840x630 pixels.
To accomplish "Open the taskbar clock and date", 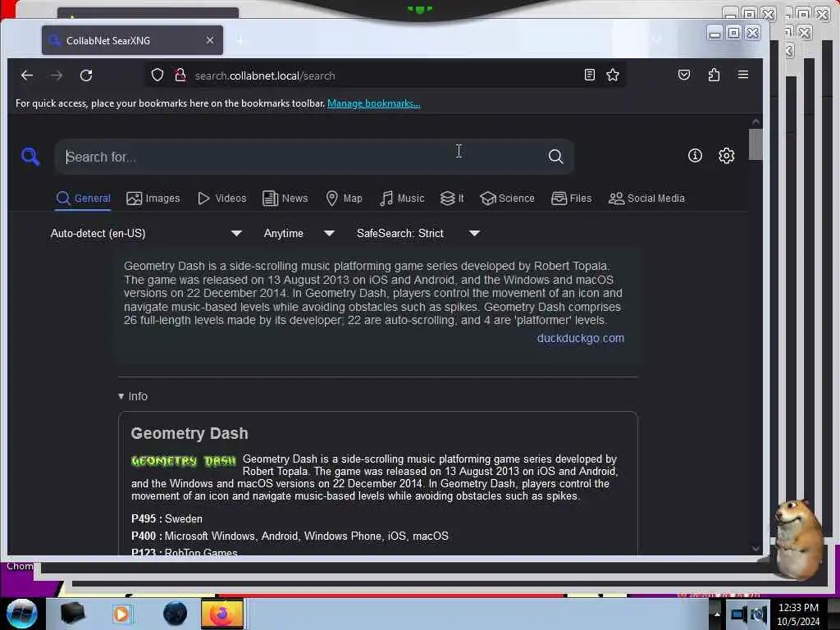I will coord(798,614).
